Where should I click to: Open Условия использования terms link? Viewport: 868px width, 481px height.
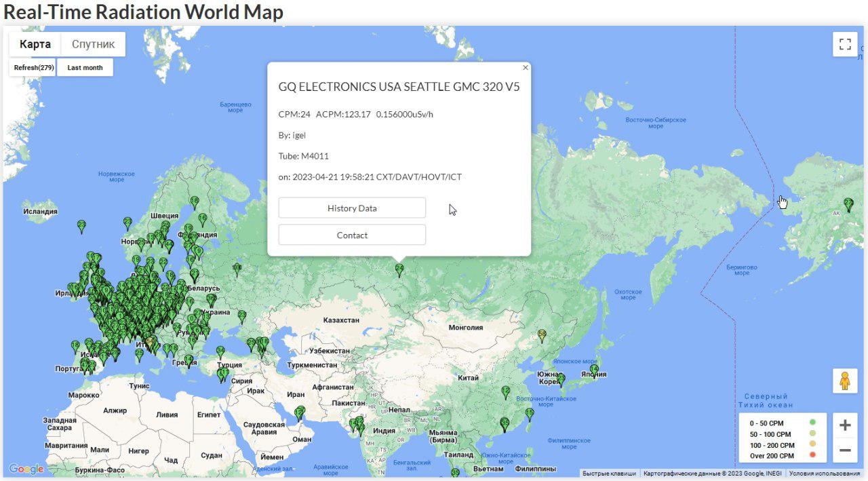(825, 474)
